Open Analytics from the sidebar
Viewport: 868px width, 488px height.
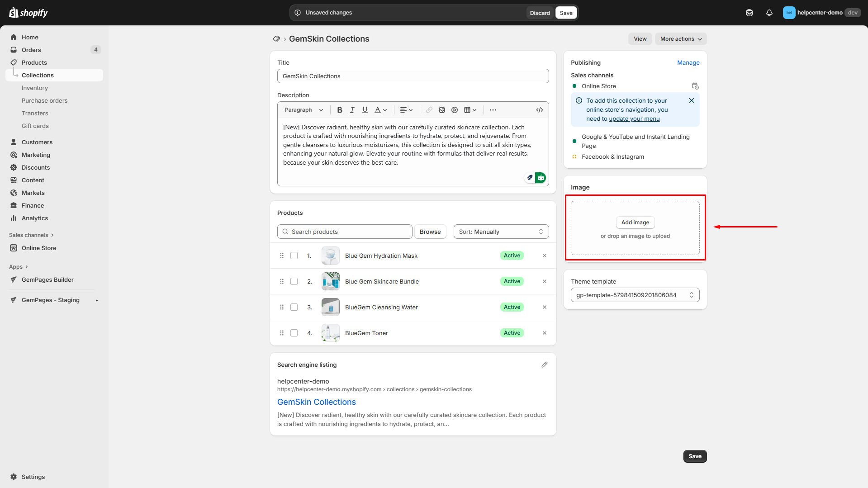point(35,218)
